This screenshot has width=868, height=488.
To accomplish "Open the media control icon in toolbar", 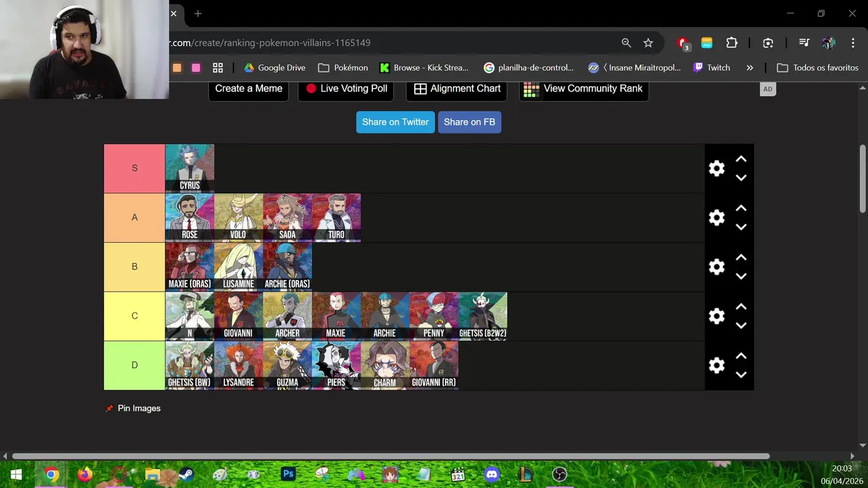I will [x=804, y=43].
